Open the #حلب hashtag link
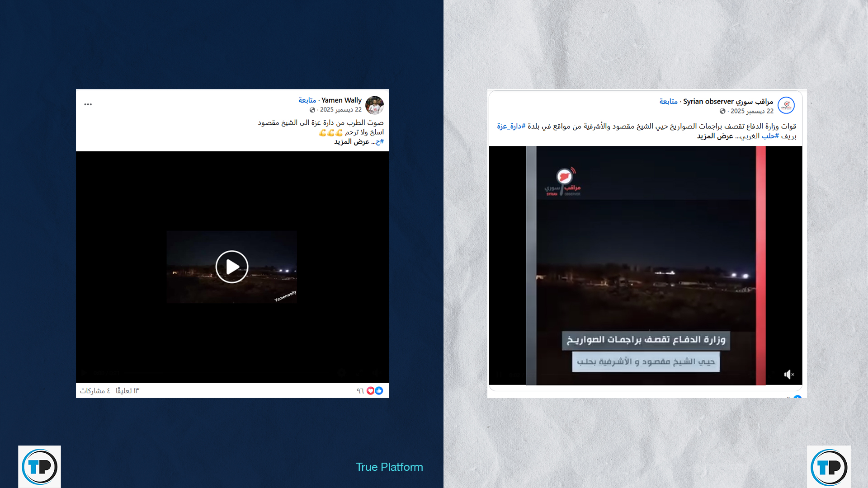The height and width of the screenshot is (488, 868). coord(770,136)
